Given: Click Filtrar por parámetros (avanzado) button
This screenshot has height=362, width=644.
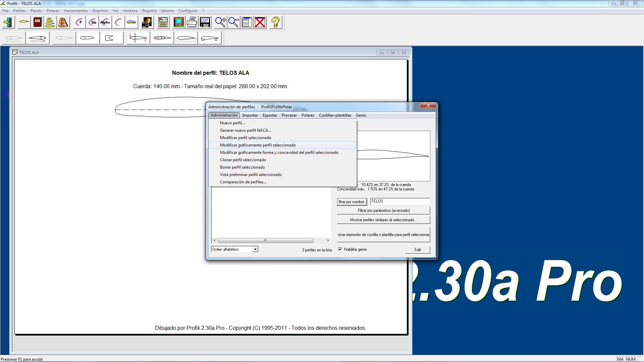Looking at the screenshot, I should pos(383,210).
